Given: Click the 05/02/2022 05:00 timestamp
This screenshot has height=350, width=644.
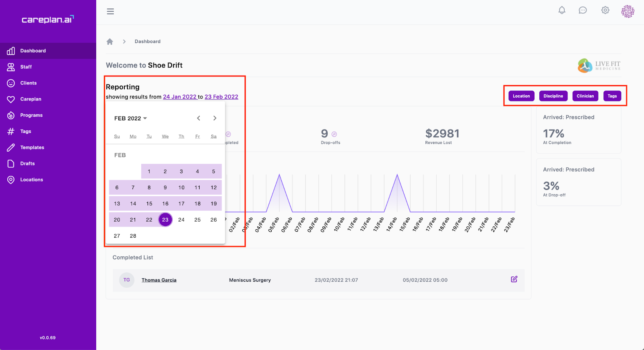Looking at the screenshot, I should 425,280.
